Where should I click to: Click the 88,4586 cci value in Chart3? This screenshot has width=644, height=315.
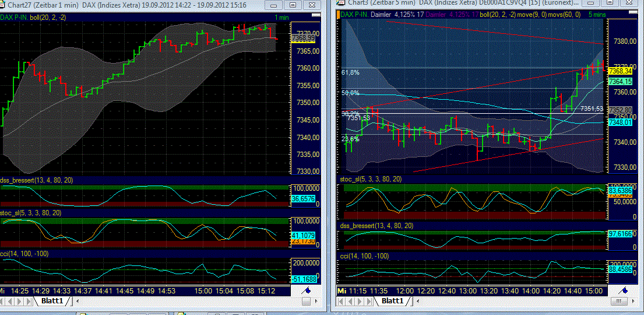[x=620, y=269]
